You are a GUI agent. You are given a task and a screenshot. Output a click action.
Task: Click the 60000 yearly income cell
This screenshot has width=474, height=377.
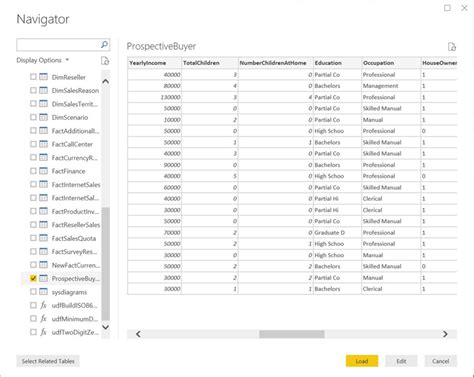[x=154, y=187]
